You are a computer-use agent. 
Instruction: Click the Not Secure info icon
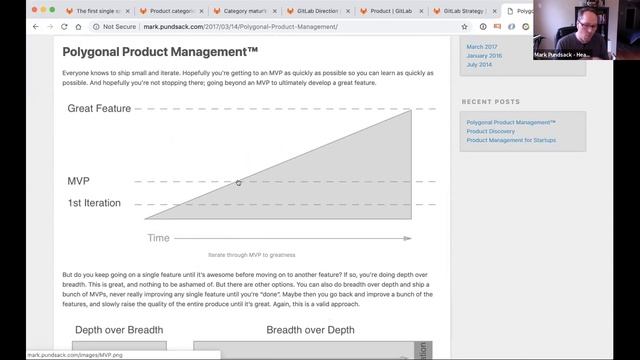pos(96,27)
